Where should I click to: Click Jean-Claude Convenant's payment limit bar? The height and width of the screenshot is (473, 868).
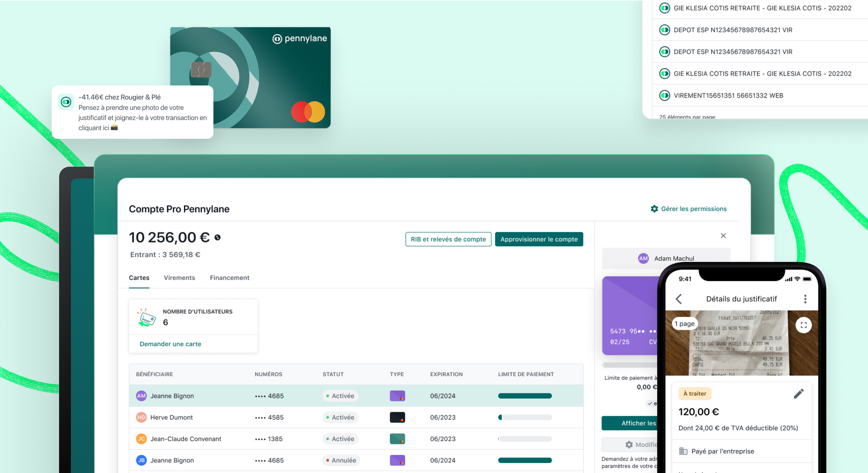(525, 439)
